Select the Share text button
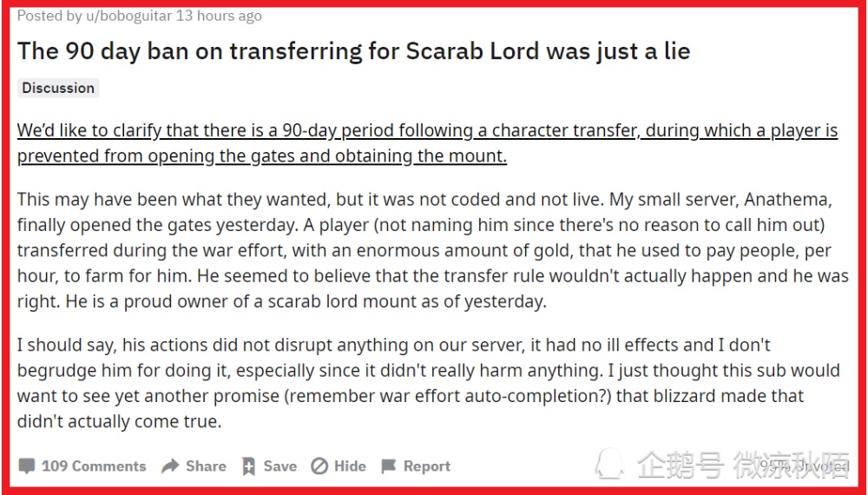 coord(206,466)
